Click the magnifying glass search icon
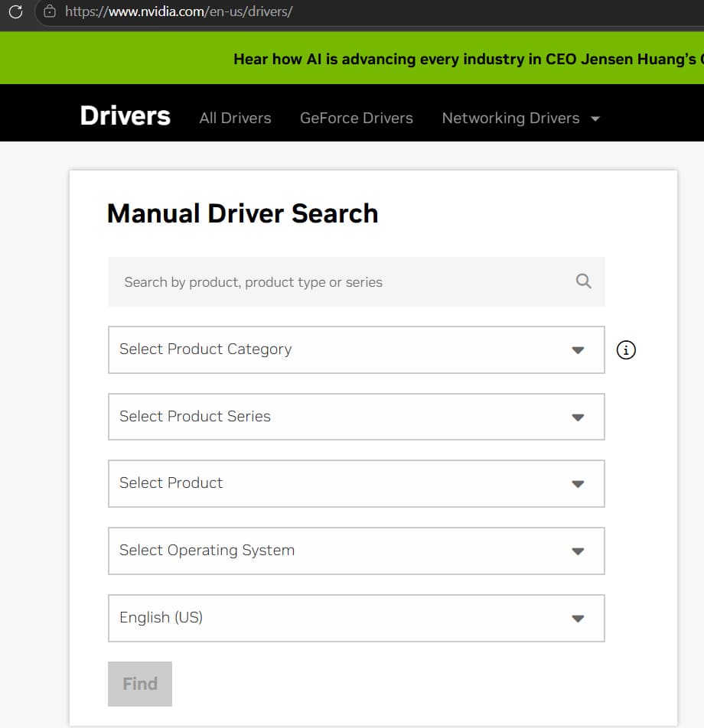704x728 pixels. click(583, 281)
